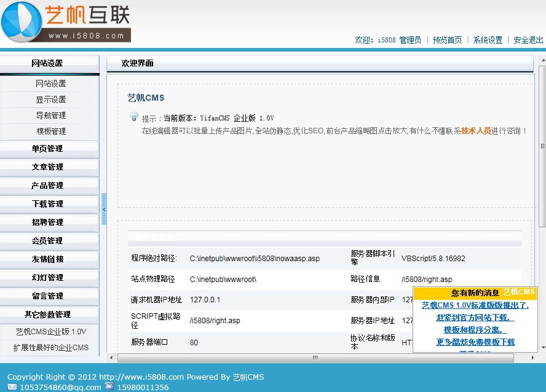The image size is (546, 392).
Task: Click 安全退出 to log out
Action: [x=528, y=40]
